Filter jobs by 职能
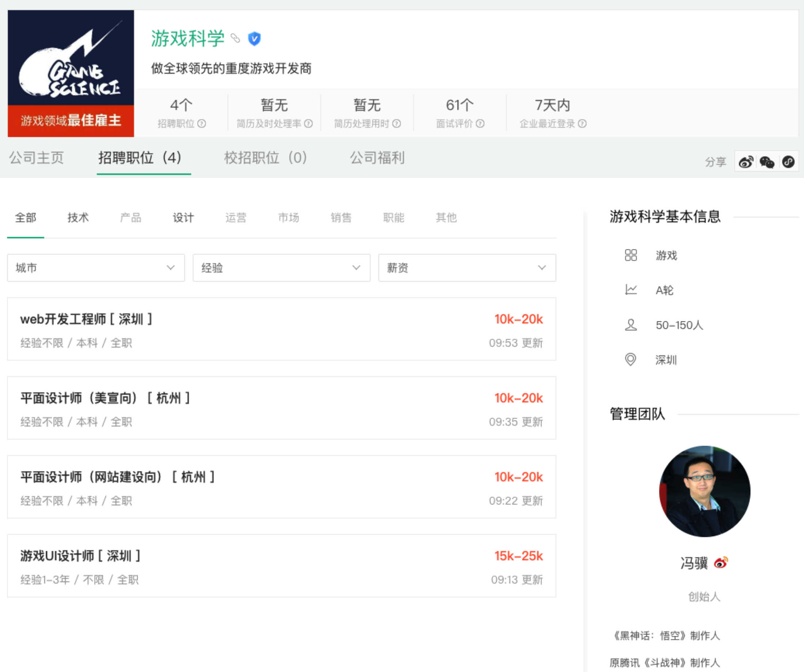804x672 pixels. coord(394,218)
